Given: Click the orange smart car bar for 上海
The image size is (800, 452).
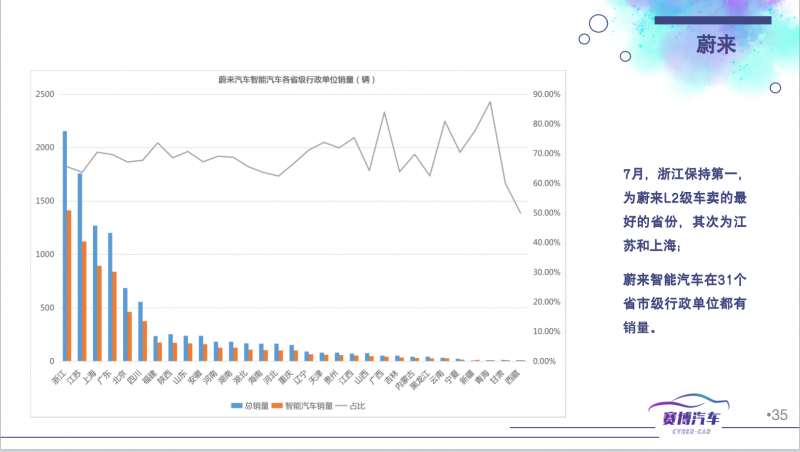Looking at the screenshot, I should coord(99,313).
